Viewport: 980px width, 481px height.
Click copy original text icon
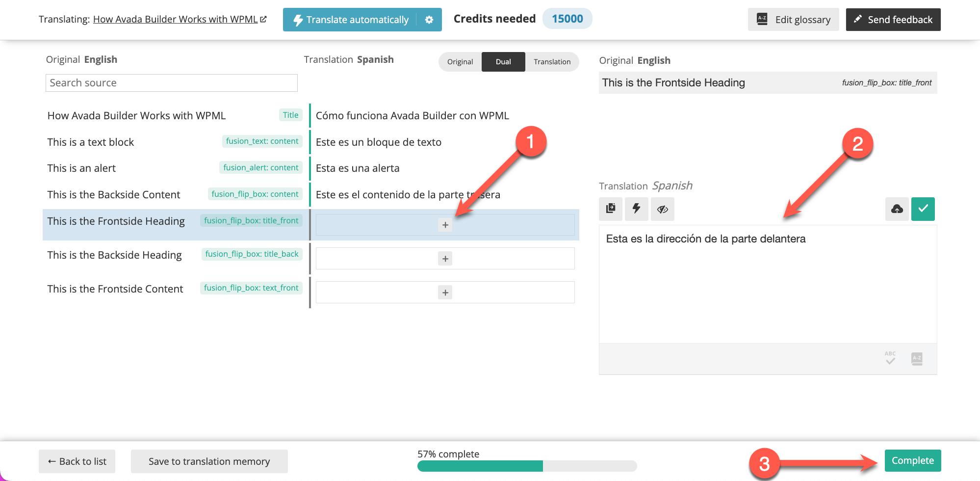(611, 209)
